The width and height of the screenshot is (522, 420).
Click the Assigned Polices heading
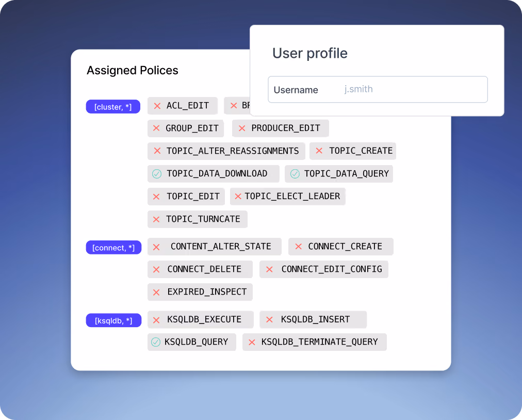click(x=133, y=71)
